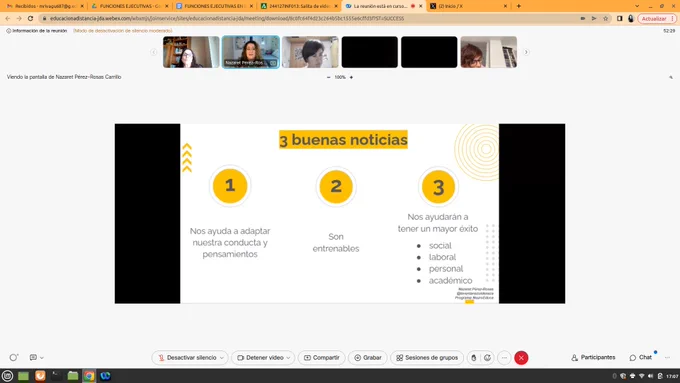Viewport: 680px width, 383px height.
Task: Open the Linux Mint start menu
Action: [x=7, y=376]
